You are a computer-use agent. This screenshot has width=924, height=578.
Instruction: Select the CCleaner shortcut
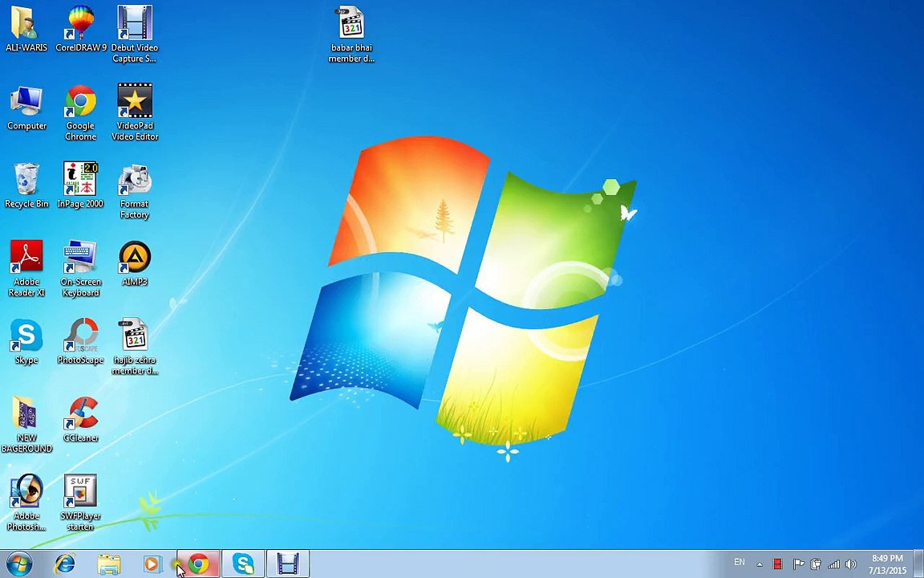pos(81,419)
